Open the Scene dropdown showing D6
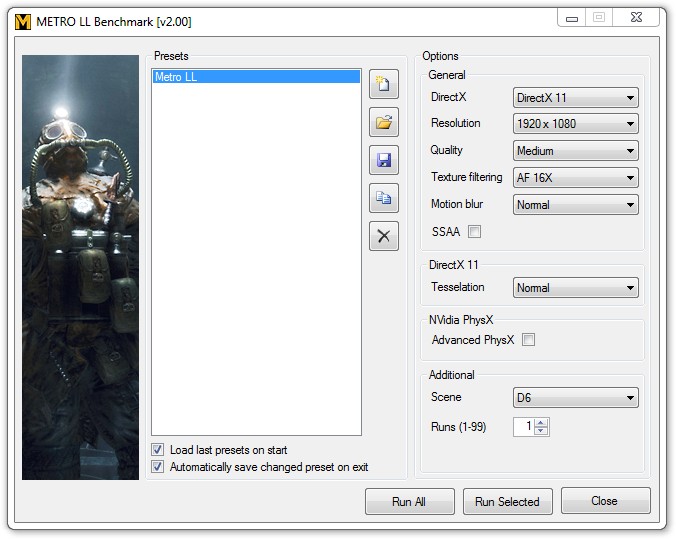 point(576,398)
